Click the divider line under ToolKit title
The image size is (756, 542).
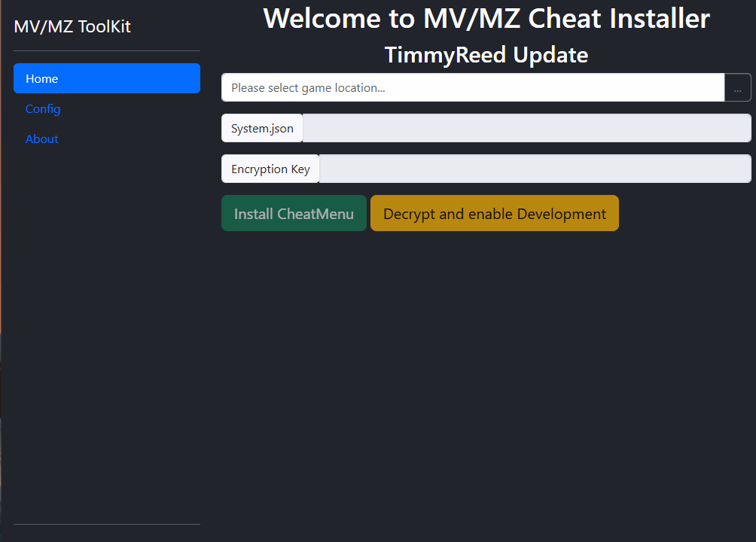click(106, 51)
